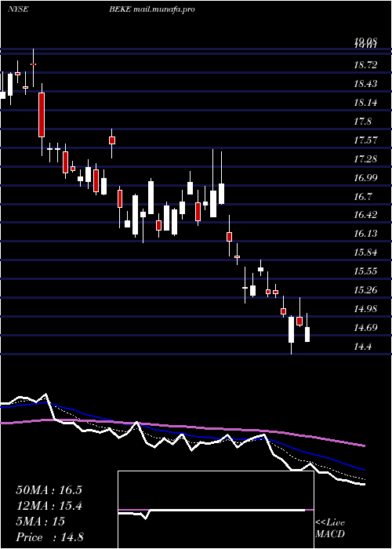Screen dimensions: 392x549
Task: Click inside the MACD indicator box
Action: click(216, 510)
